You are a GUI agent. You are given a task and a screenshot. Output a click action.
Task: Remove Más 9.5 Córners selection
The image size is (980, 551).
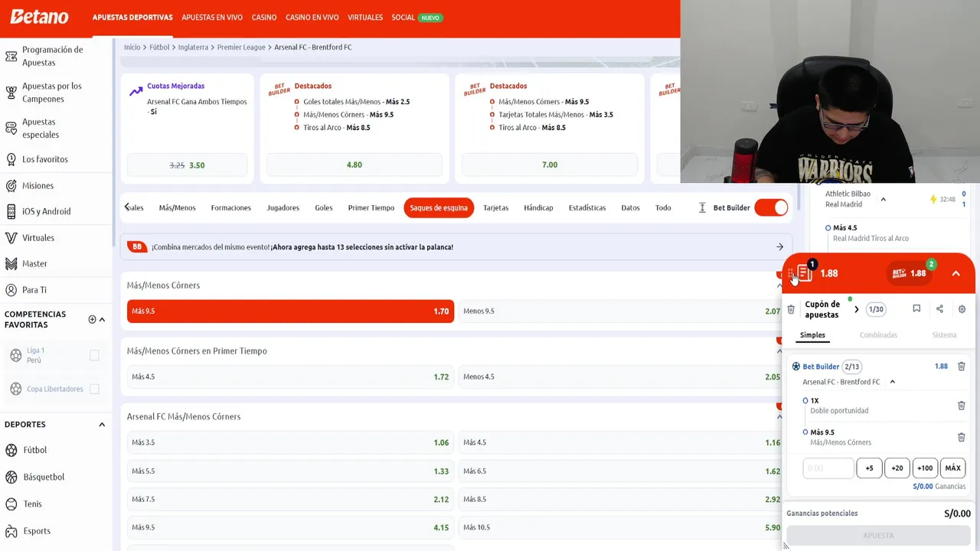click(x=962, y=437)
